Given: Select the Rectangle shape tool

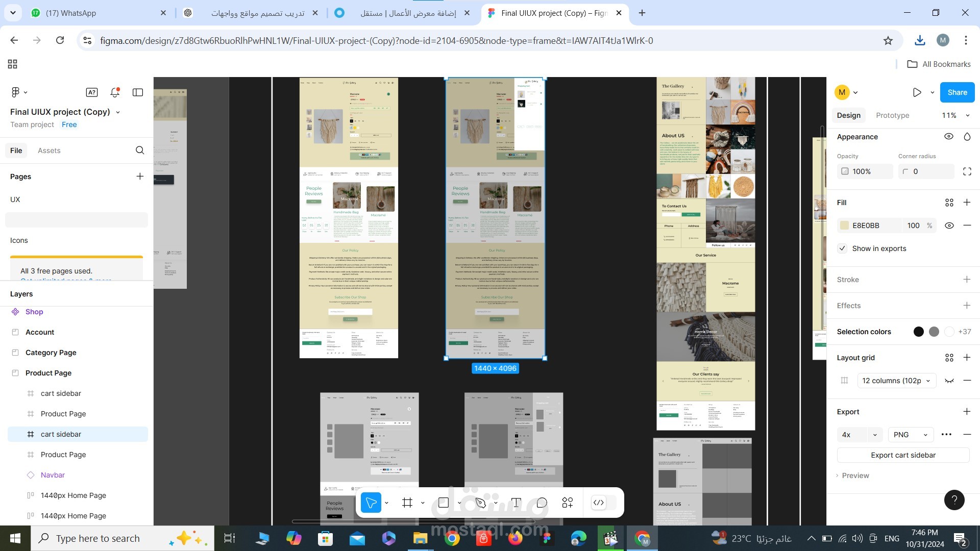Looking at the screenshot, I should click(x=444, y=503).
